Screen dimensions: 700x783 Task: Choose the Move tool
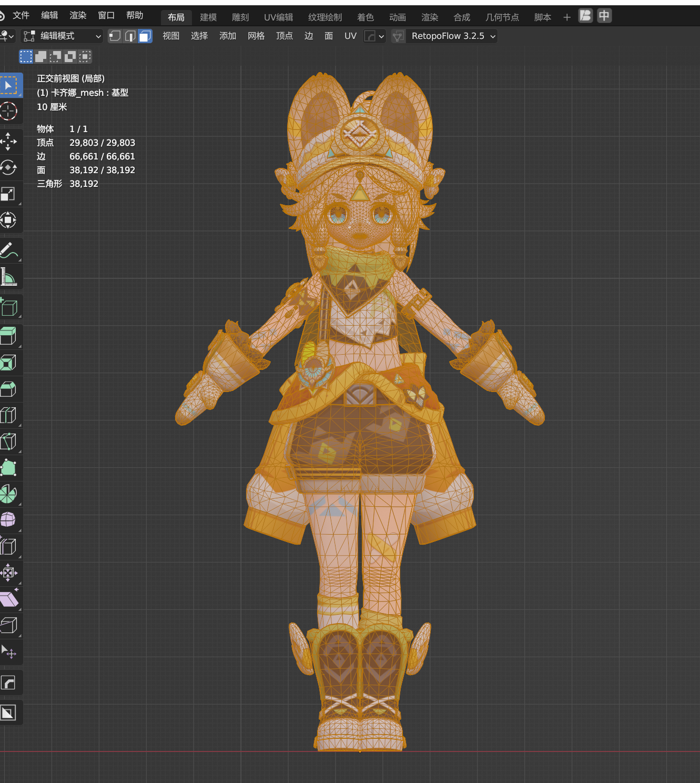(8, 142)
